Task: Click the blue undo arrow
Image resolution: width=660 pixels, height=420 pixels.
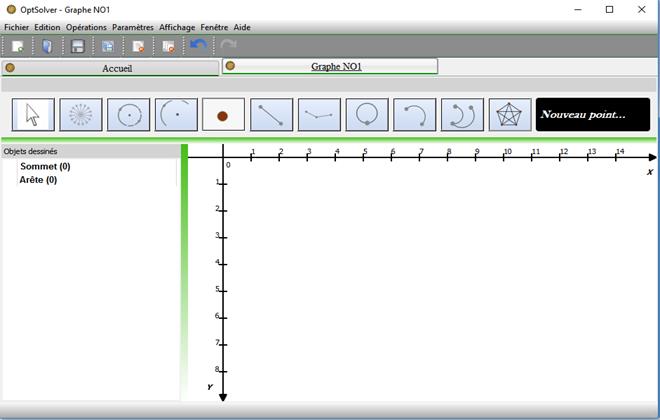Action: [198, 44]
